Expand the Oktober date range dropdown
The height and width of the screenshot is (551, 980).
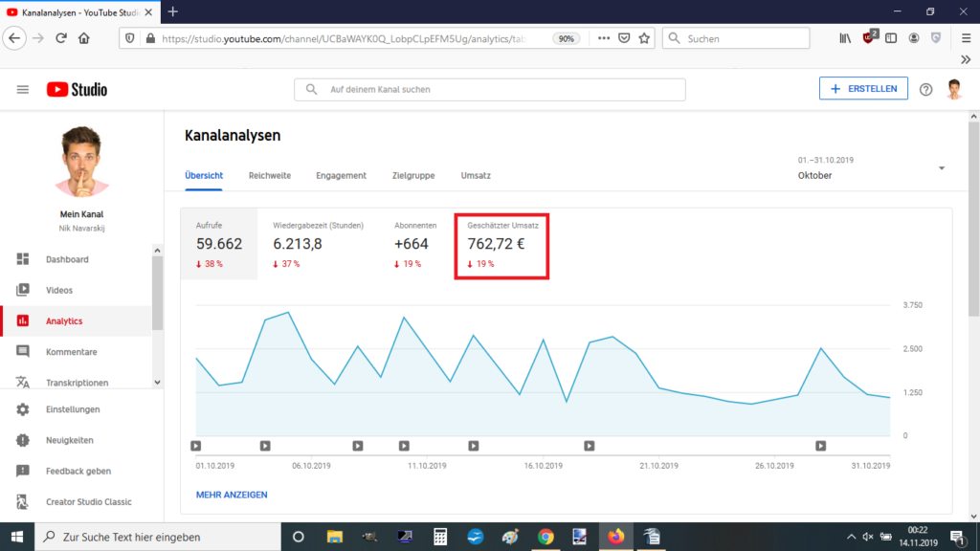(942, 168)
